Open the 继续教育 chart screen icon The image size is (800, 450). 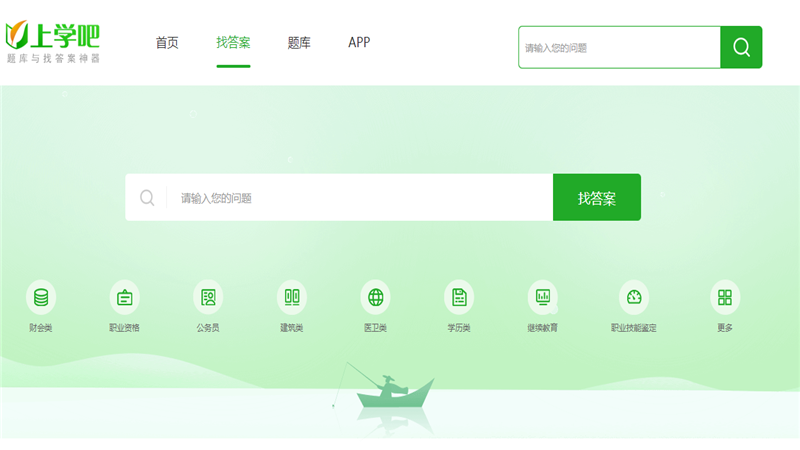click(x=543, y=297)
